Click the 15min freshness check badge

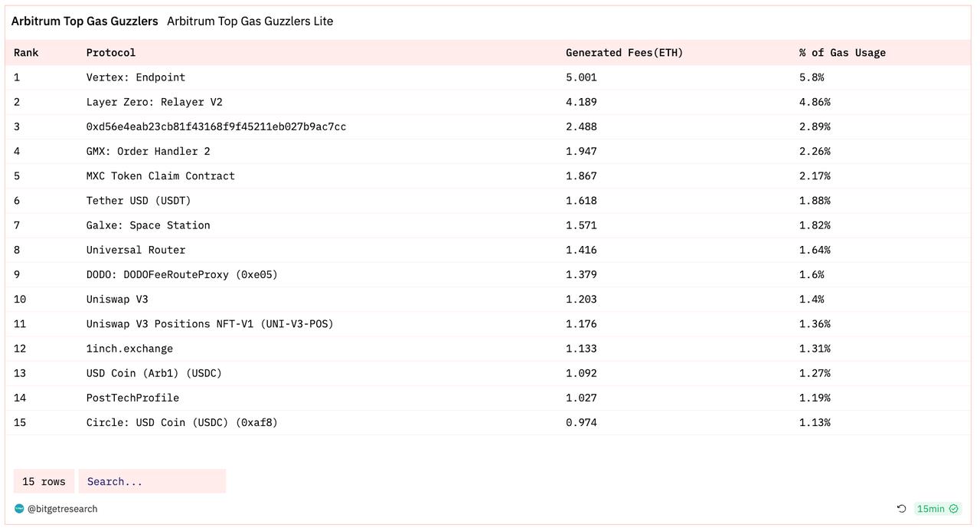(938, 509)
